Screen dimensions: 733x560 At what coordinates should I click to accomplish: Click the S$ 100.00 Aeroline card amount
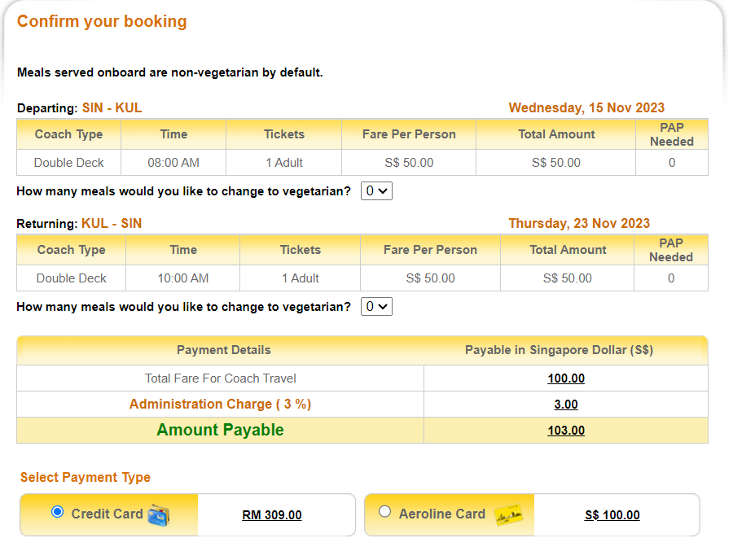point(612,515)
